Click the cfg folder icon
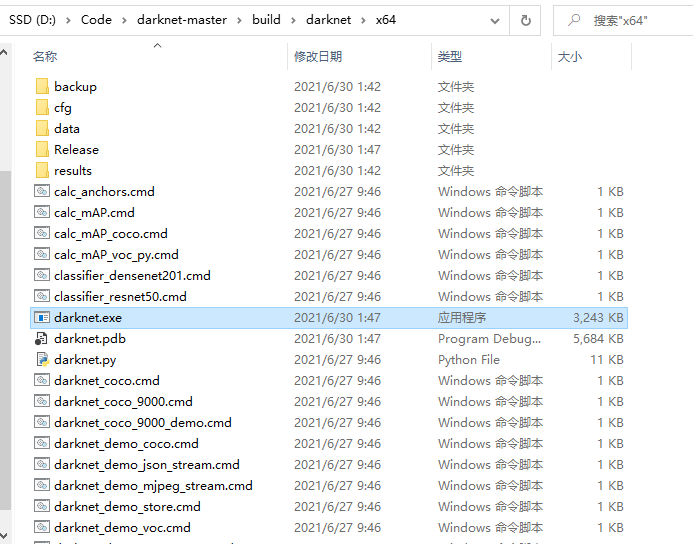693x550 pixels. (x=42, y=108)
